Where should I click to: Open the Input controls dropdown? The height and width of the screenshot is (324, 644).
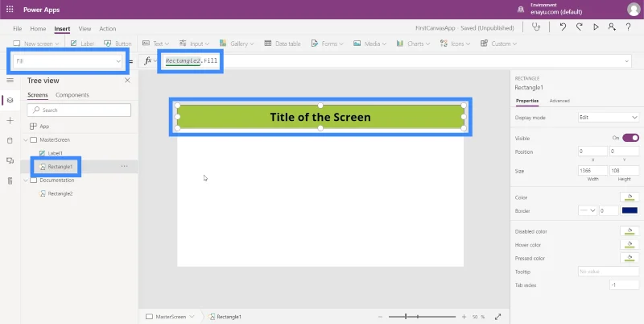point(194,44)
